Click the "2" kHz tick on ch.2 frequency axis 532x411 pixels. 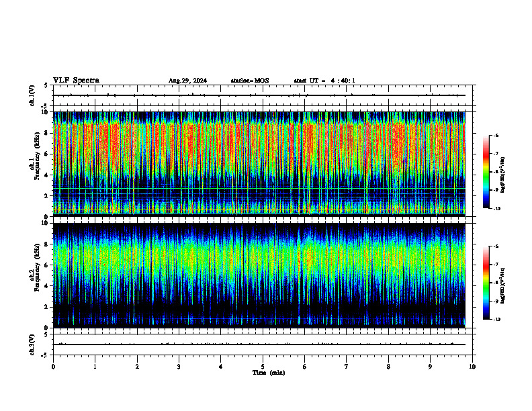[x=46, y=307]
